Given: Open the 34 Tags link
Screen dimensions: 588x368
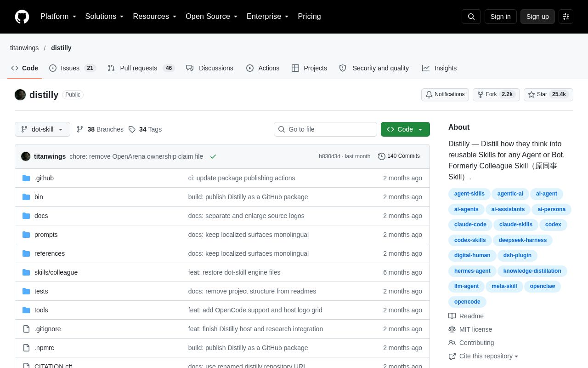Looking at the screenshot, I should pos(145,129).
